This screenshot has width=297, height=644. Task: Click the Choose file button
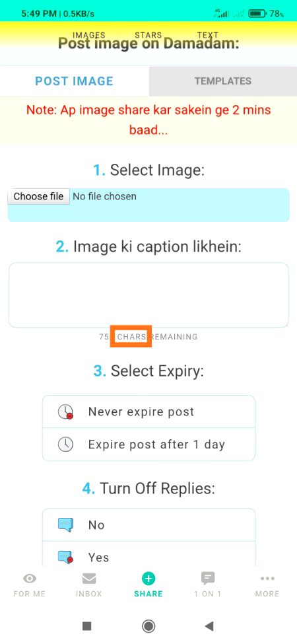(38, 196)
